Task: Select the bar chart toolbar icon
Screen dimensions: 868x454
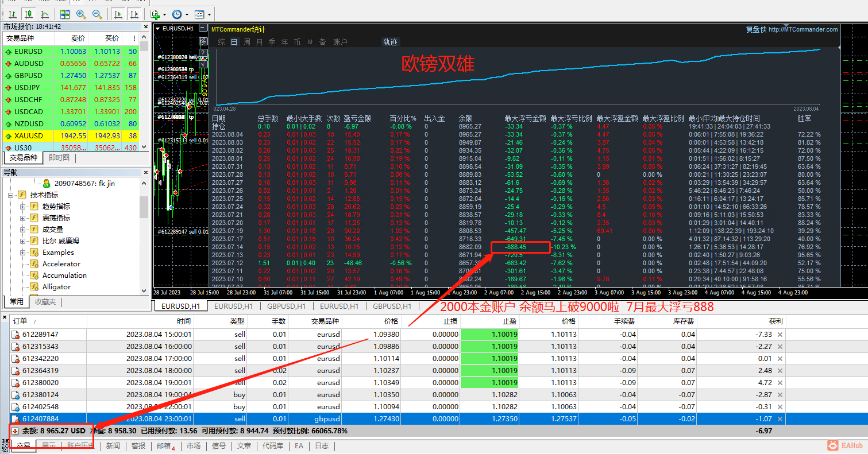Action: click(11, 14)
